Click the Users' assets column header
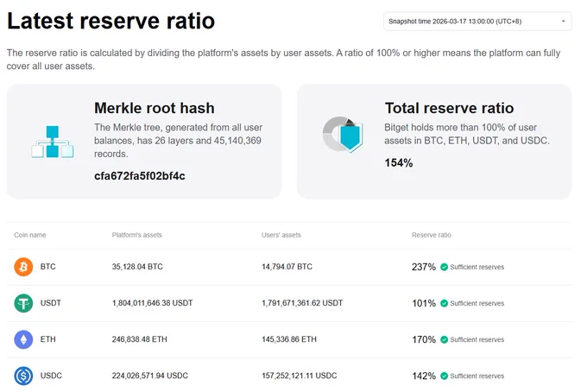The width and height of the screenshot is (587, 392). click(x=281, y=235)
